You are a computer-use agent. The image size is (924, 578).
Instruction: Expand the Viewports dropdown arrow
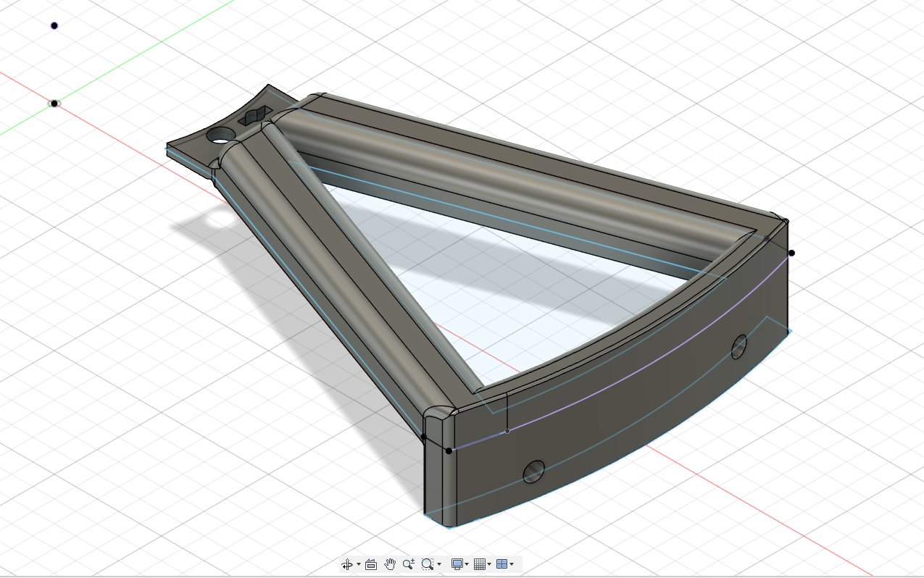[512, 565]
